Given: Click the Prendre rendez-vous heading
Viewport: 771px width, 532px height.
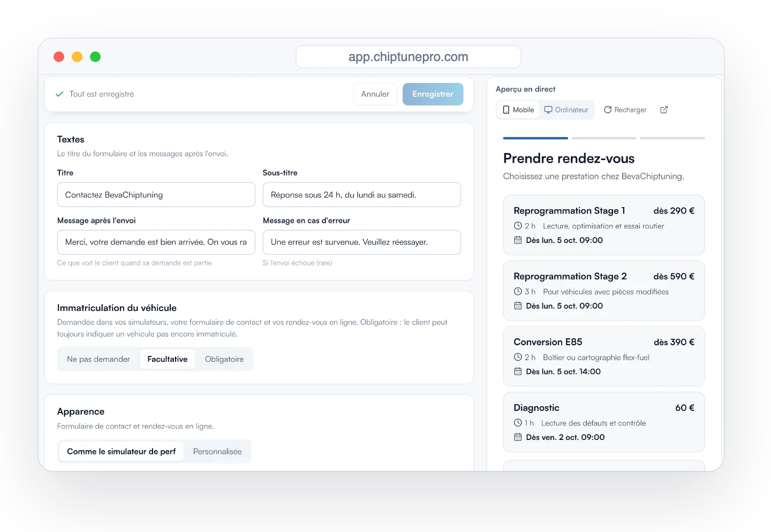Looking at the screenshot, I should (x=569, y=158).
